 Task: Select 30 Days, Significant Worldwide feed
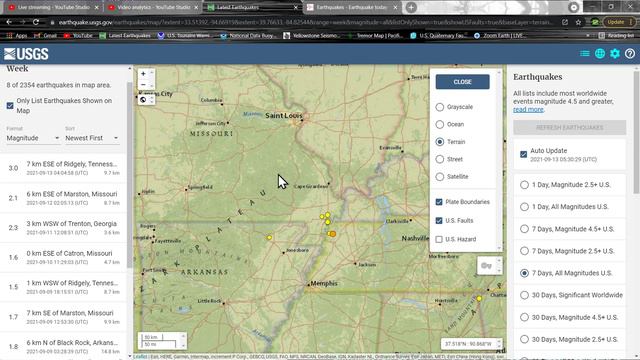point(524,295)
